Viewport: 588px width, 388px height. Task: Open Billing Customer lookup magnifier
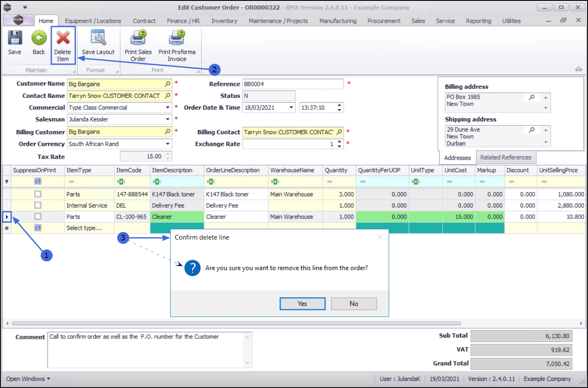[x=168, y=132]
